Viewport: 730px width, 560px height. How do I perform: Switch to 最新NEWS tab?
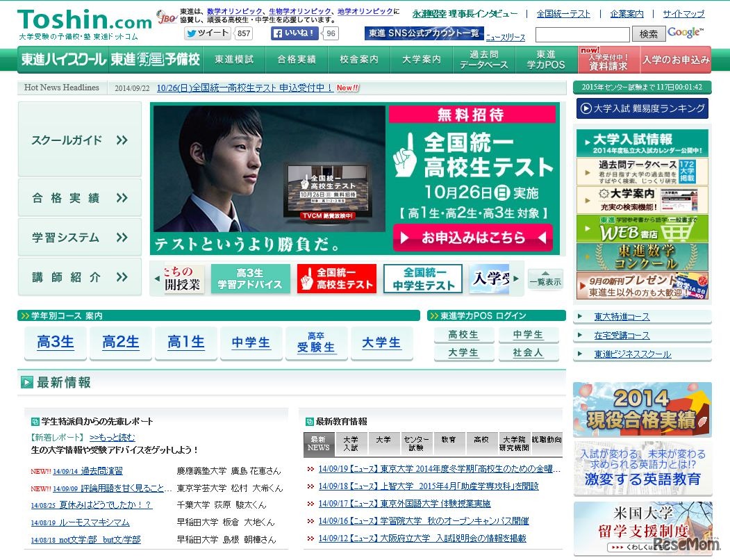[x=318, y=443]
